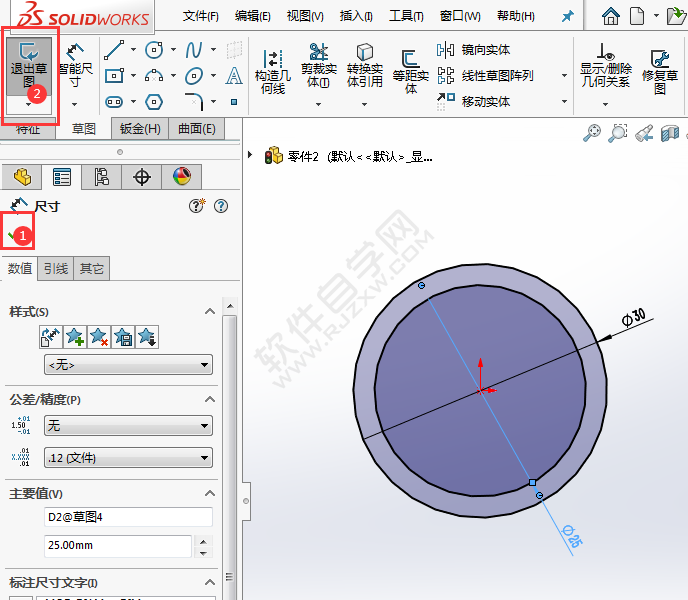Open the ConfigurationManager tab icon
This screenshot has height=600, width=688.
102,177
